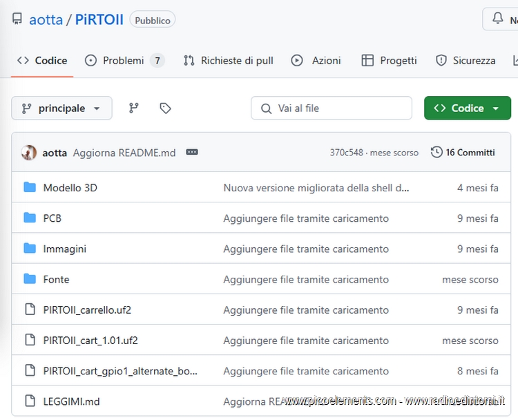The image size is (518, 420).
Task: Open the PiRTOII repository name link
Action: 99,19
